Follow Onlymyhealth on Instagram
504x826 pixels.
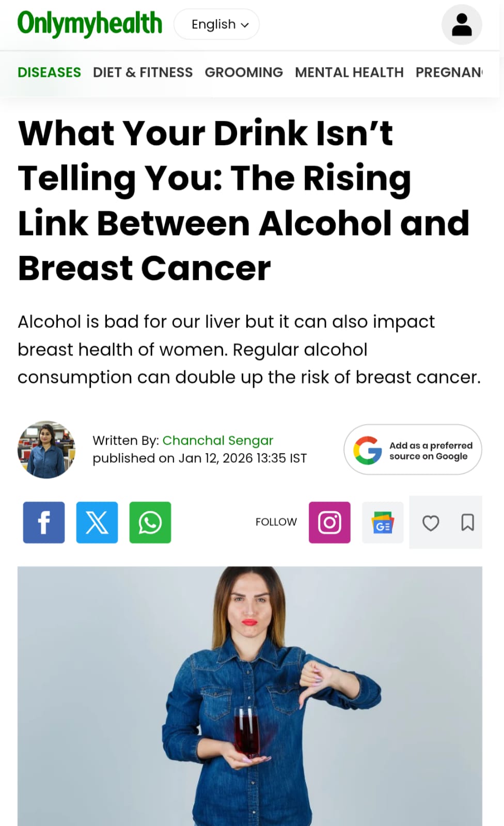(329, 522)
